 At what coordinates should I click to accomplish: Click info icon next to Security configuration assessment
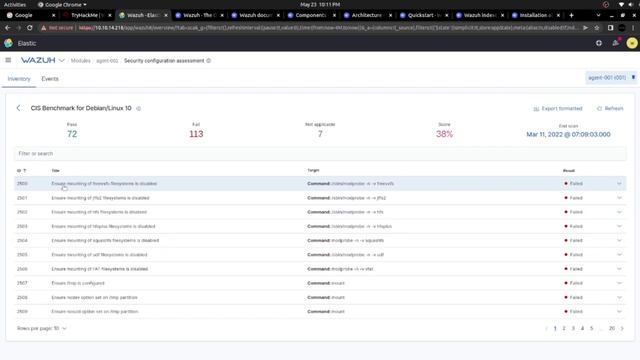[x=209, y=61]
